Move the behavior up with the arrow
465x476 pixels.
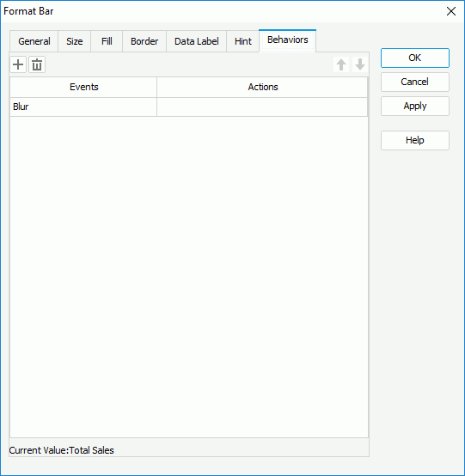point(341,64)
